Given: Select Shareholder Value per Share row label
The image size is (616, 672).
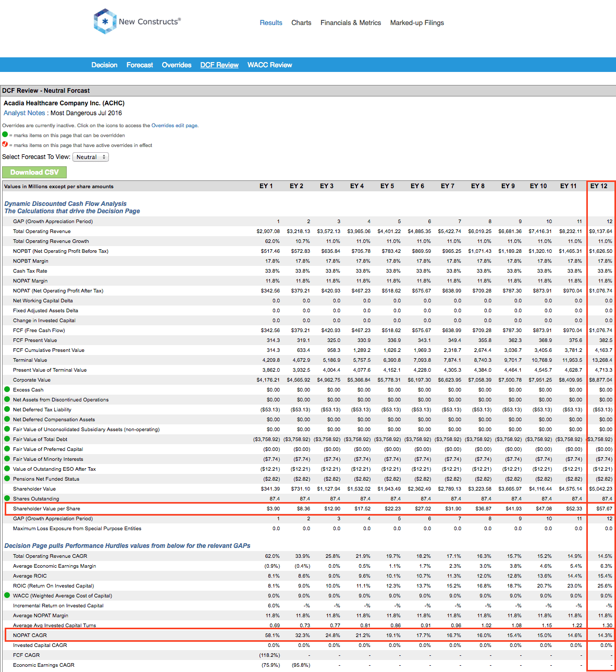Looking at the screenshot, I should point(46,509).
